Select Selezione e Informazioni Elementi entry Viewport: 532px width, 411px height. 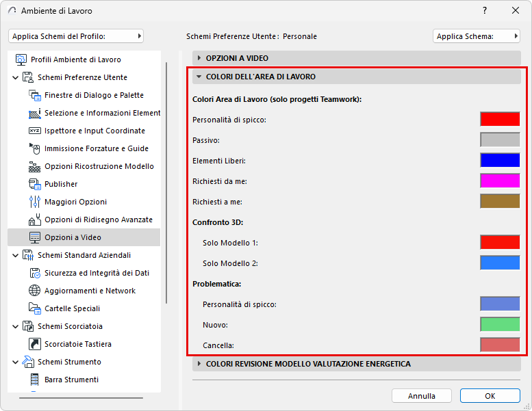tap(102, 113)
